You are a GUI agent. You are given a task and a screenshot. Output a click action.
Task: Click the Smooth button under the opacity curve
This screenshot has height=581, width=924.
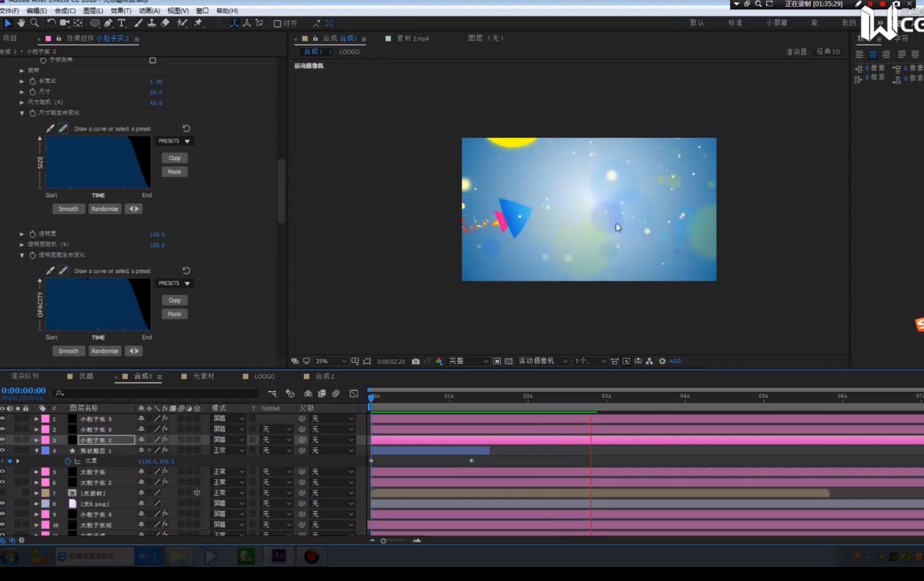68,351
